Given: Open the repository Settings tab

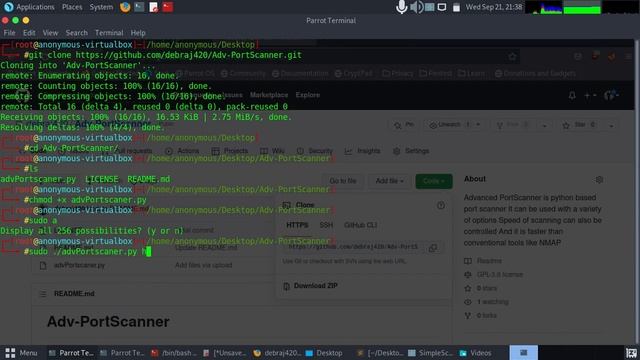Looking at the screenshot, I should pos(411,151).
